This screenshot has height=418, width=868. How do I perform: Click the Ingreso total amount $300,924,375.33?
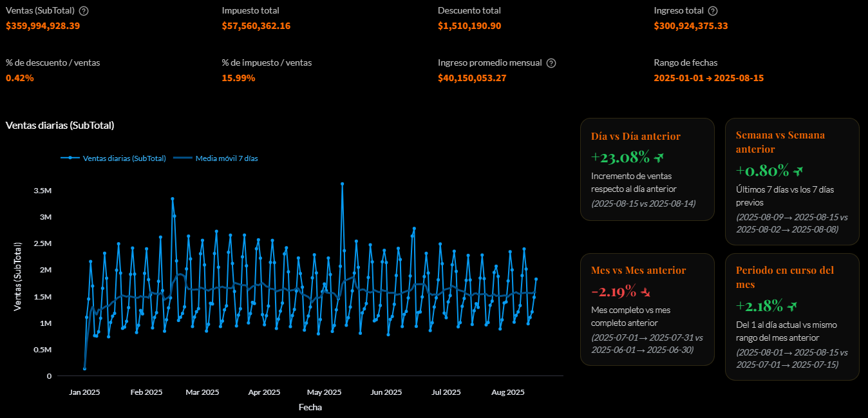pyautogui.click(x=690, y=26)
